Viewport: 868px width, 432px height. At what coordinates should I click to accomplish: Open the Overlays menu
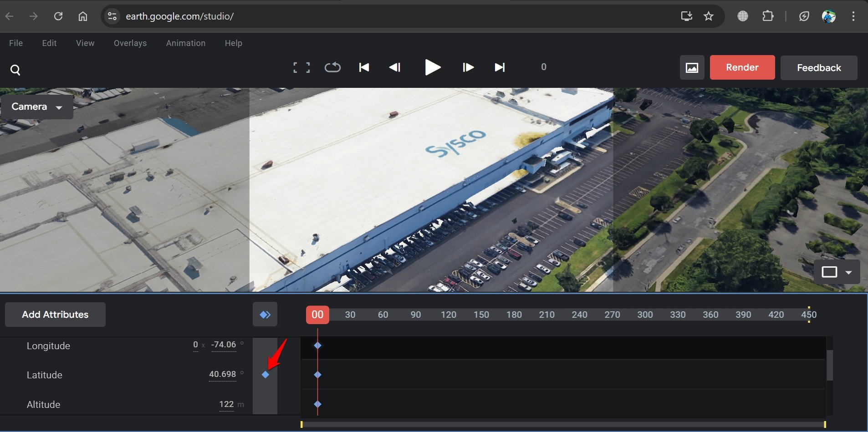point(130,43)
